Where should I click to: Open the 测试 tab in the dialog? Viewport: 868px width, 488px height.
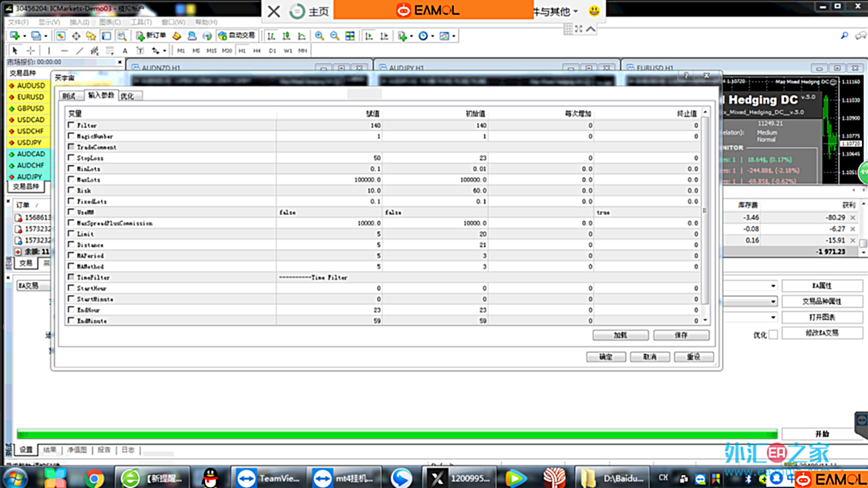coord(69,96)
